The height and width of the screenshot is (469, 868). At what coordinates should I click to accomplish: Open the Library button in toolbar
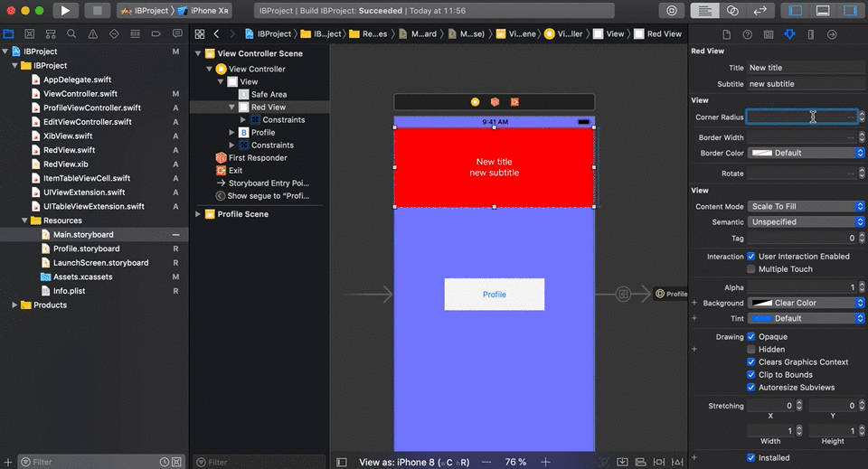[x=672, y=11]
